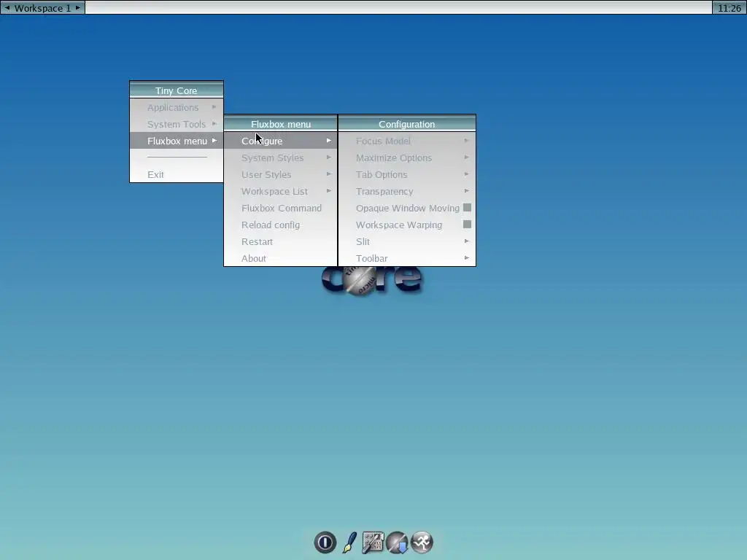Toggle the Opaque Window Moving checkbox
The image size is (747, 560).
pyautogui.click(x=468, y=208)
